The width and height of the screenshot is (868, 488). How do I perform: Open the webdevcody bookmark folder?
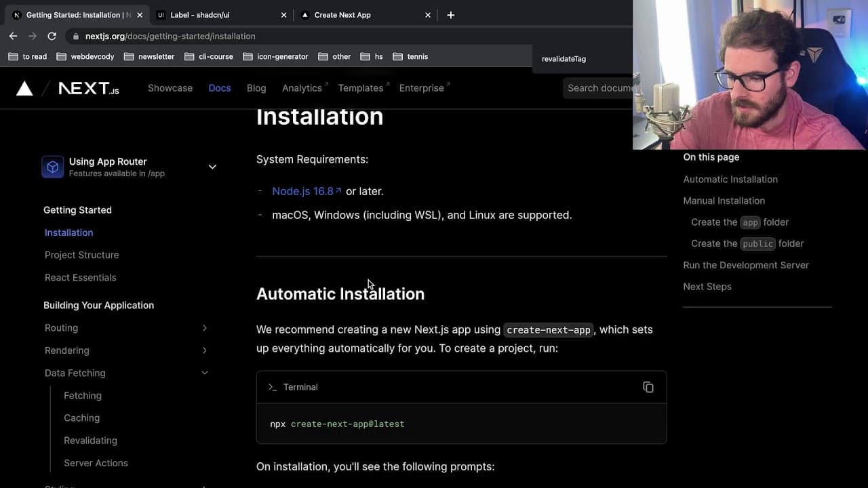click(85, 57)
